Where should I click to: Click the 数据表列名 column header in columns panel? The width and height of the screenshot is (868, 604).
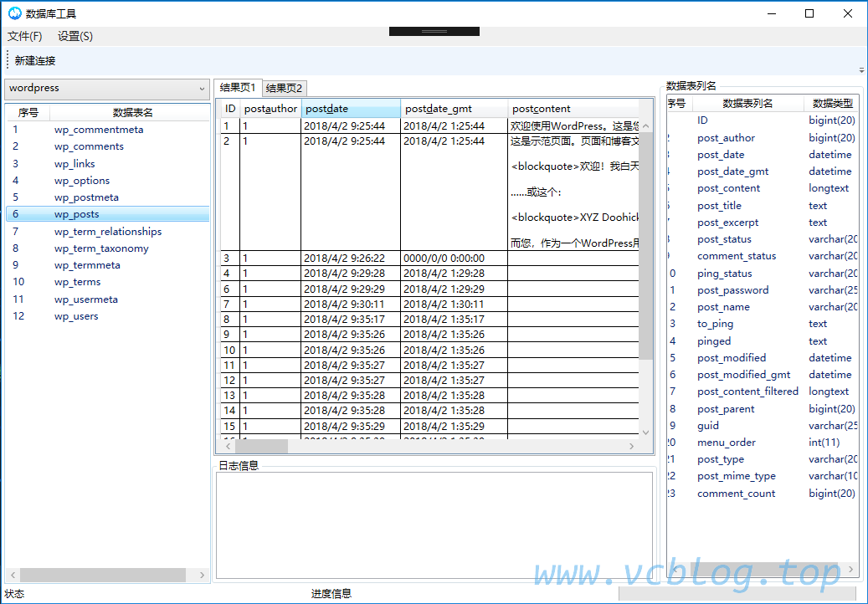[747, 104]
